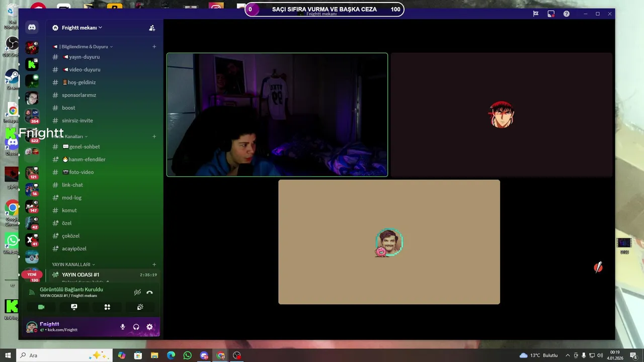Open the boost channel

coord(104,108)
